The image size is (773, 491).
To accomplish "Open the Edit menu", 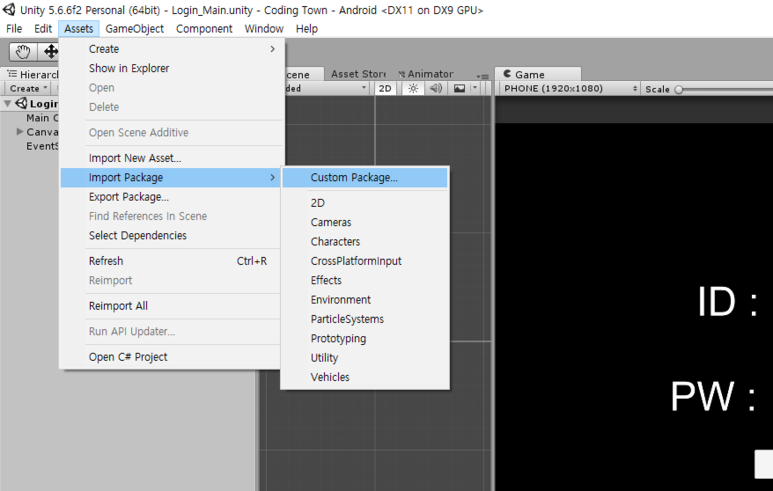I will [43, 29].
